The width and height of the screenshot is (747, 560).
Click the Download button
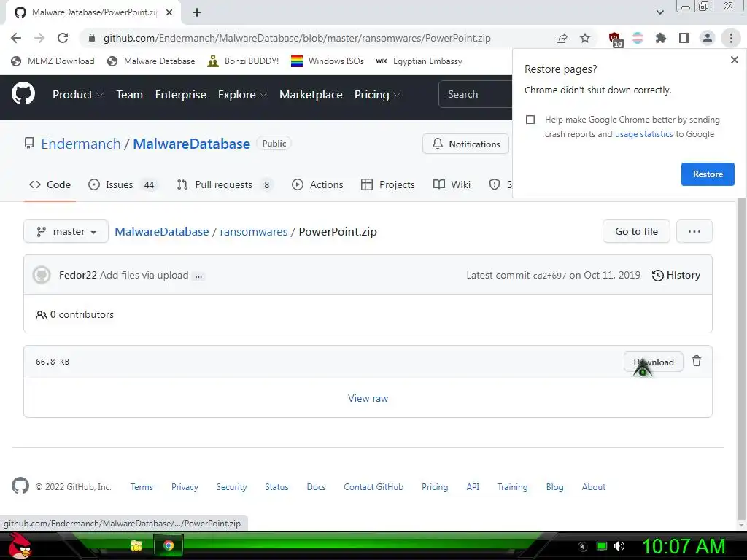(653, 362)
